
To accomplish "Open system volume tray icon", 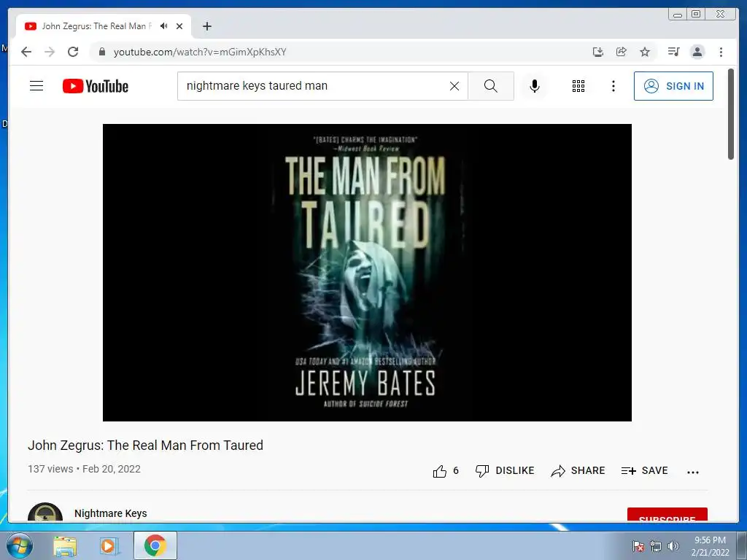I will coord(673,546).
